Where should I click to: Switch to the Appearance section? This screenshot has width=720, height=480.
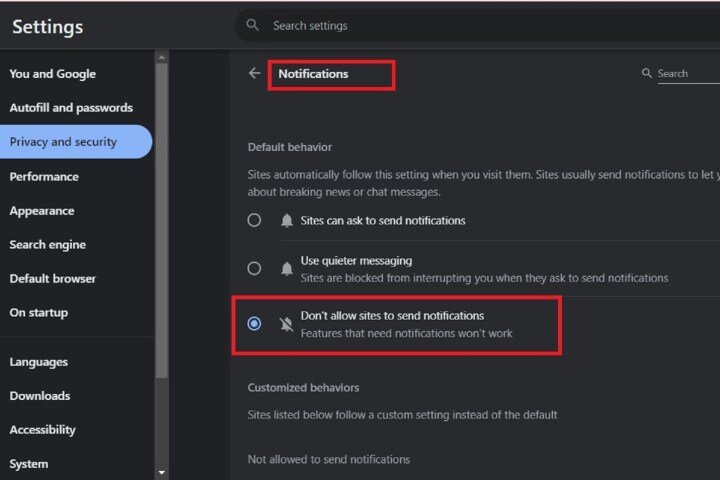(x=42, y=211)
